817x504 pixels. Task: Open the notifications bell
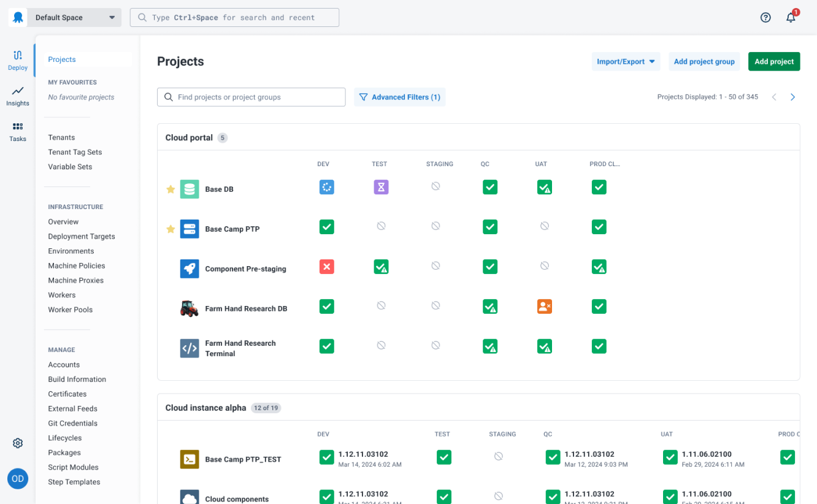tap(791, 17)
